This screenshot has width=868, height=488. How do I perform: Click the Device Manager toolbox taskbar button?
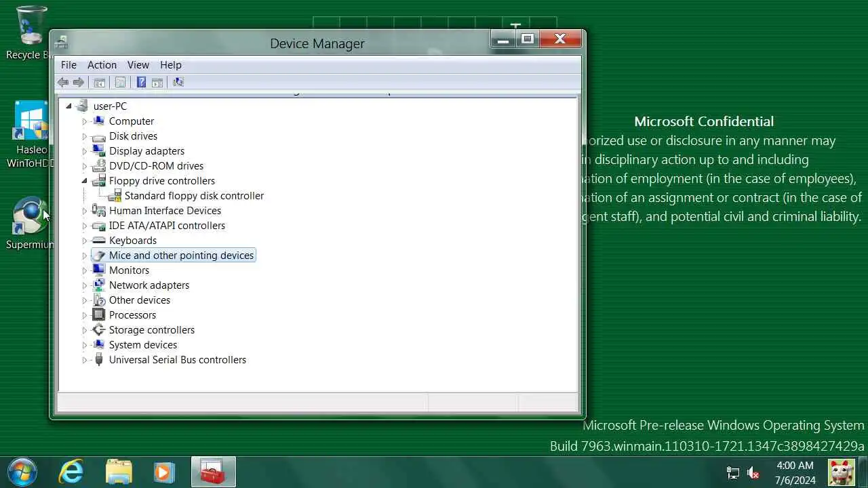(x=213, y=472)
